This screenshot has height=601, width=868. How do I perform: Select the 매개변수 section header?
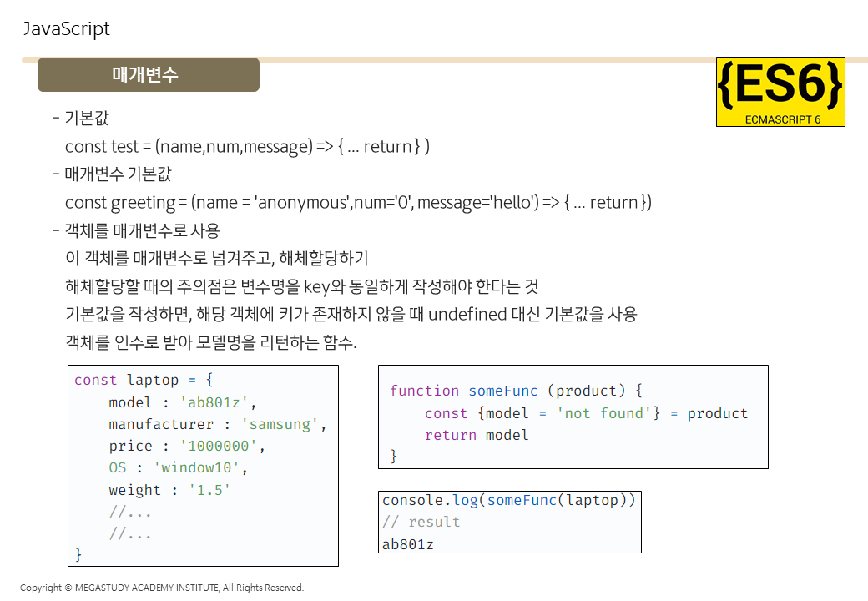pyautogui.click(x=149, y=75)
